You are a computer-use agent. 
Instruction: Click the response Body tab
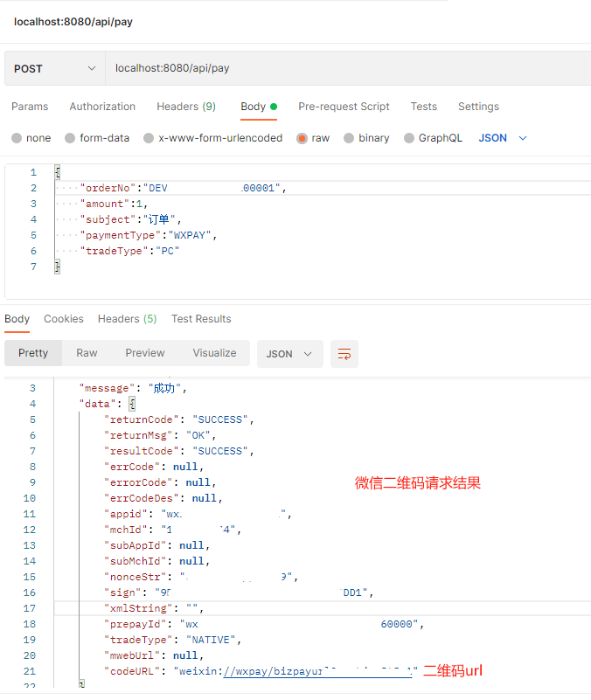pyautogui.click(x=17, y=319)
